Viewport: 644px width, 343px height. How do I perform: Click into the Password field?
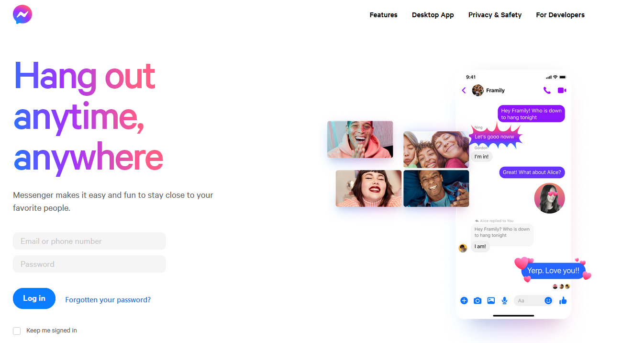pyautogui.click(x=89, y=264)
